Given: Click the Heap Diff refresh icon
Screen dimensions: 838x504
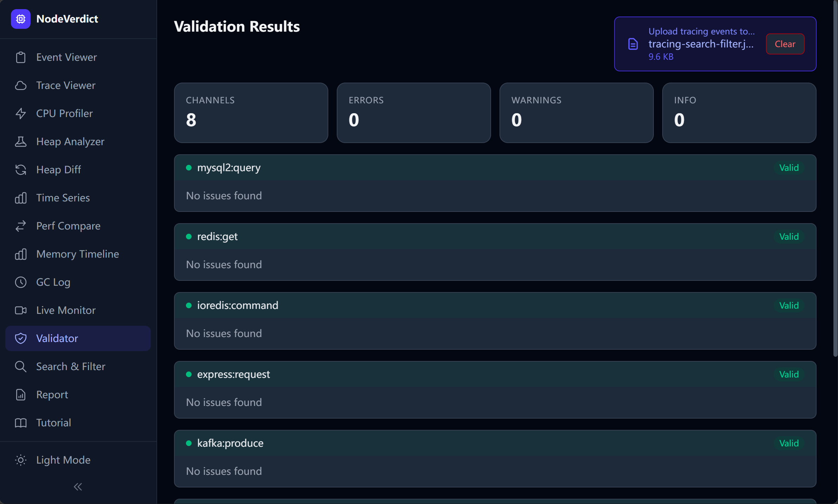Looking at the screenshot, I should tap(21, 170).
